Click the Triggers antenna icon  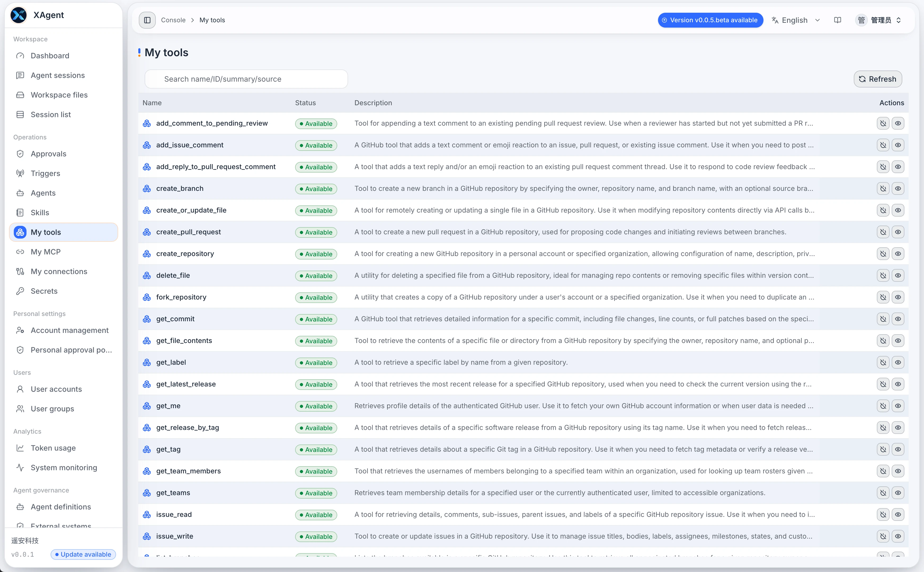coord(20,173)
